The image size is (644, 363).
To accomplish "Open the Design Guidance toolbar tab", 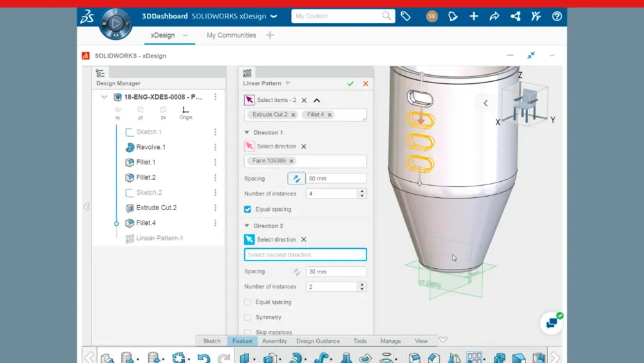I will click(x=318, y=341).
